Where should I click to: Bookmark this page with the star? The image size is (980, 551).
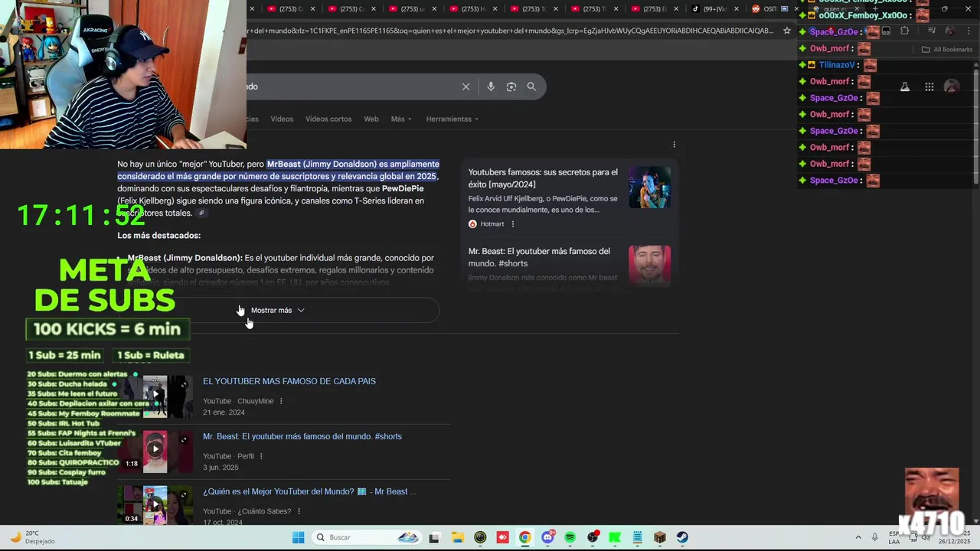(787, 31)
